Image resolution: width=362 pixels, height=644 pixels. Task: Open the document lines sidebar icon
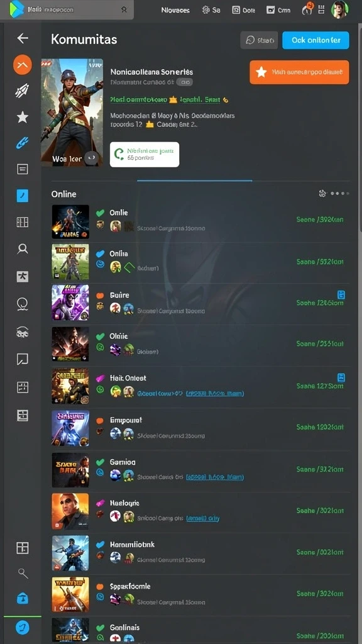coord(22,169)
